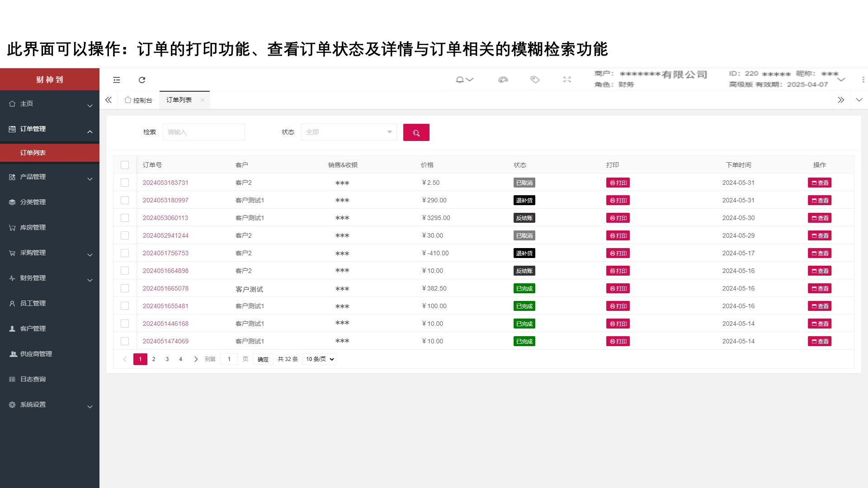The width and height of the screenshot is (868, 488).
Task: Click the red search magnifier button
Action: click(416, 132)
